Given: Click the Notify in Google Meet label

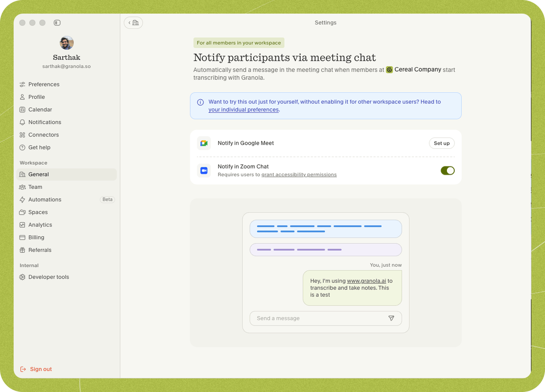Looking at the screenshot, I should [x=246, y=143].
